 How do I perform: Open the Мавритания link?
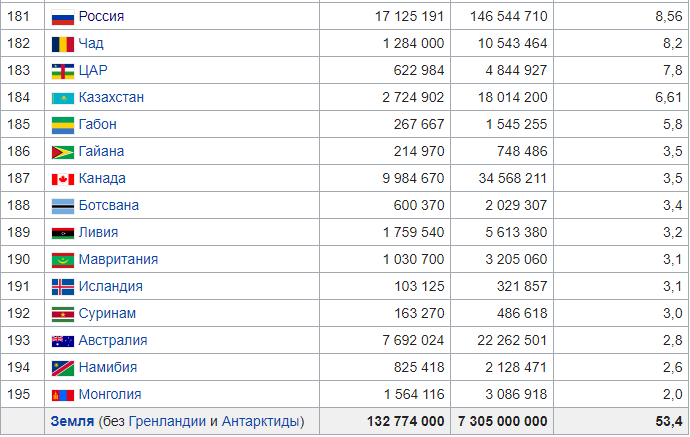(x=118, y=260)
